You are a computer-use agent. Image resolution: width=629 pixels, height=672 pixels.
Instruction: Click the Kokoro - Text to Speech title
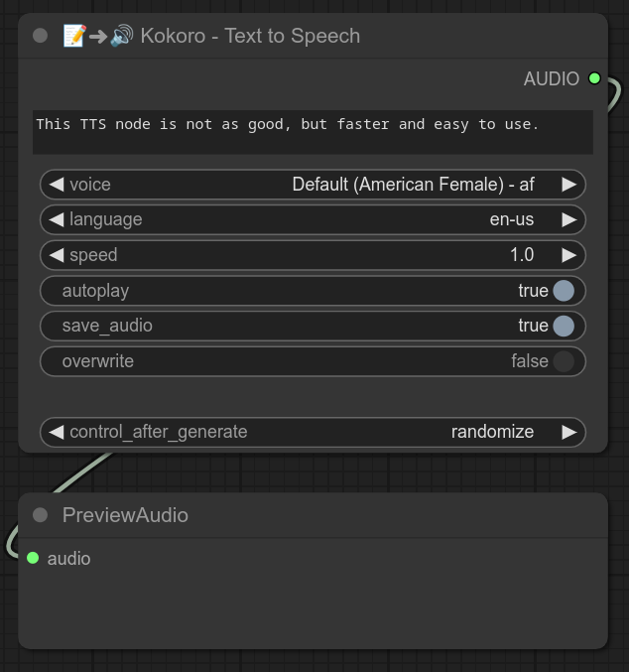coord(250,36)
